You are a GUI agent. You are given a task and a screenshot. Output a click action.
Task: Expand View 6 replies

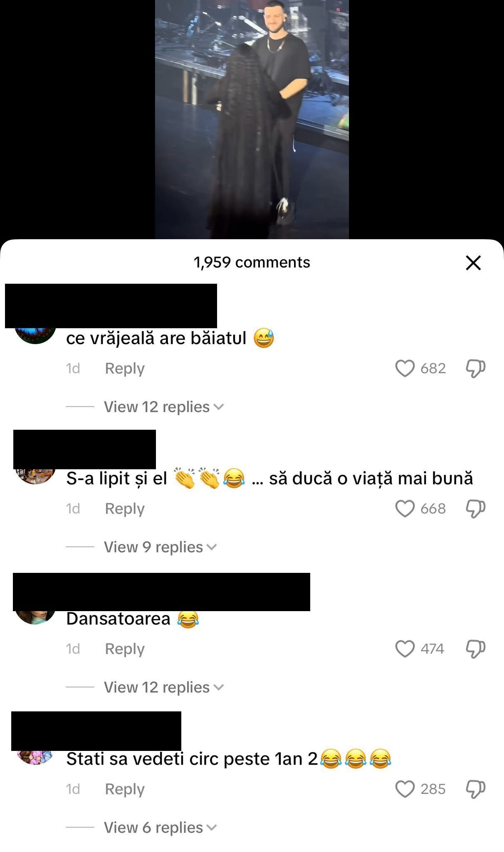click(x=161, y=827)
